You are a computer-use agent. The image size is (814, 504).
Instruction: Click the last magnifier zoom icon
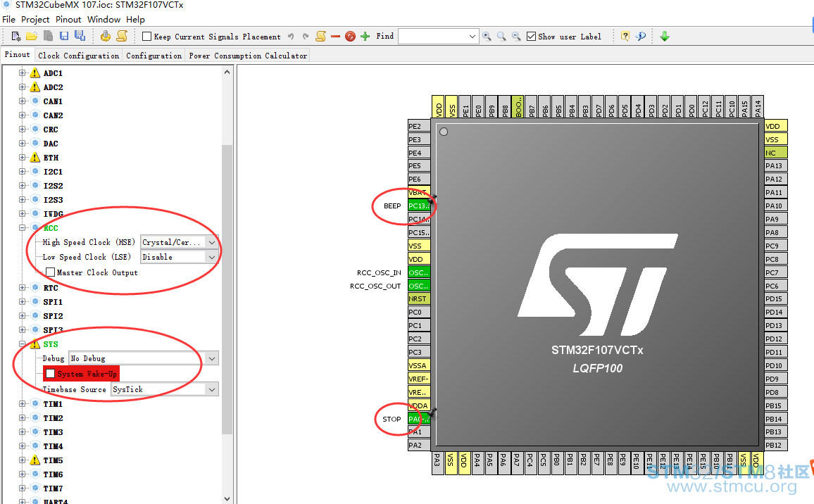[516, 37]
